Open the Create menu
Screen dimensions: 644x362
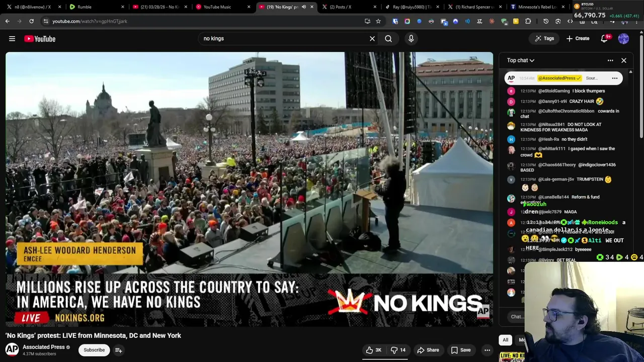[x=578, y=39]
